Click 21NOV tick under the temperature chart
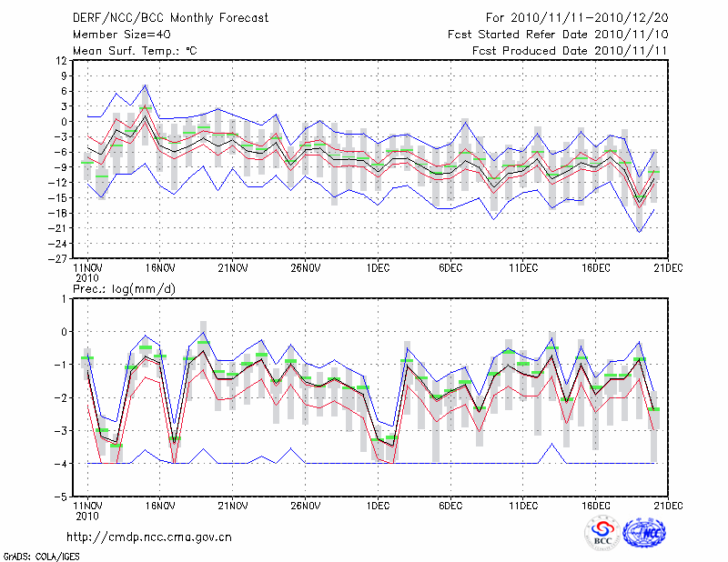Image resolution: width=728 pixels, height=562 pixels. click(232, 268)
